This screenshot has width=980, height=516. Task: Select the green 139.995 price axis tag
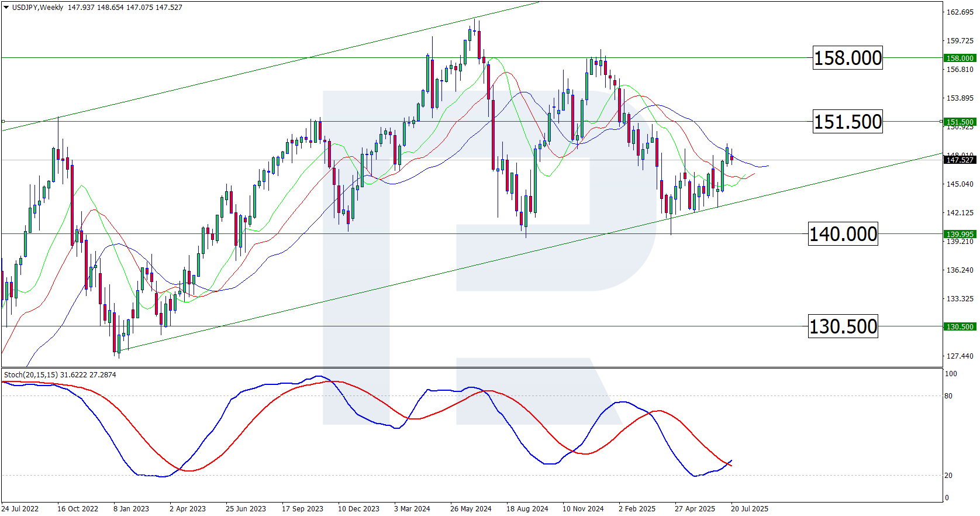click(x=960, y=234)
